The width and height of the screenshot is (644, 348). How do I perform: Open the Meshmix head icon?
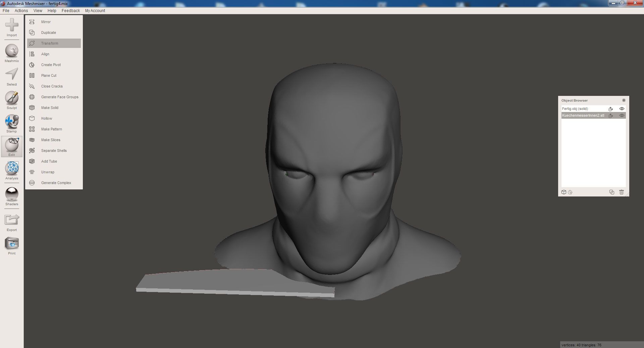tap(12, 51)
